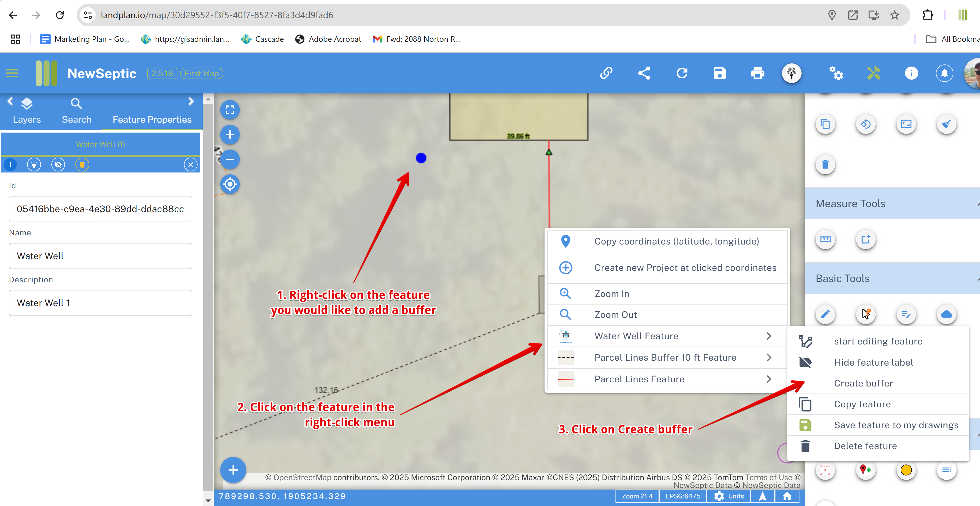The width and height of the screenshot is (980, 506).
Task: Refresh the map with reload icon
Action: (x=682, y=73)
